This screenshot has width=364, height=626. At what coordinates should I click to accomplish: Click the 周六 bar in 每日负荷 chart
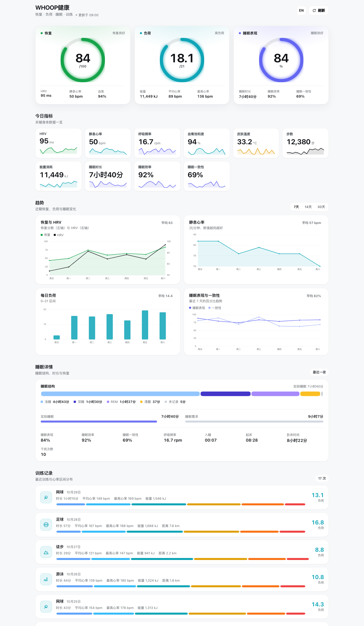tap(163, 326)
